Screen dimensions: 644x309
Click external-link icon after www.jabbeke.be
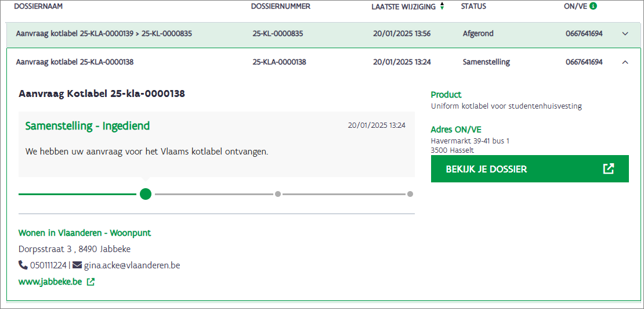tap(91, 282)
